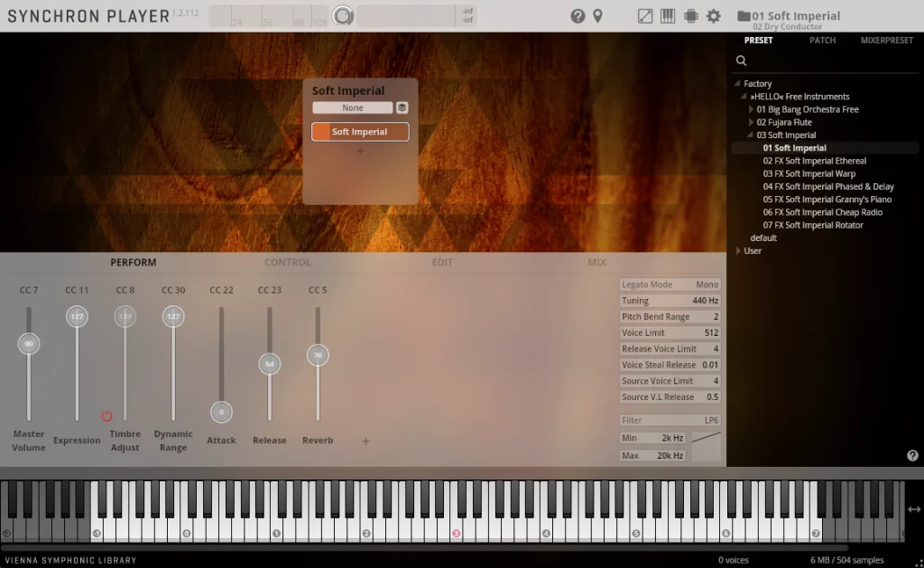Click the Reverb CC 5 fader knob
This screenshot has height=568, width=924.
[318, 355]
